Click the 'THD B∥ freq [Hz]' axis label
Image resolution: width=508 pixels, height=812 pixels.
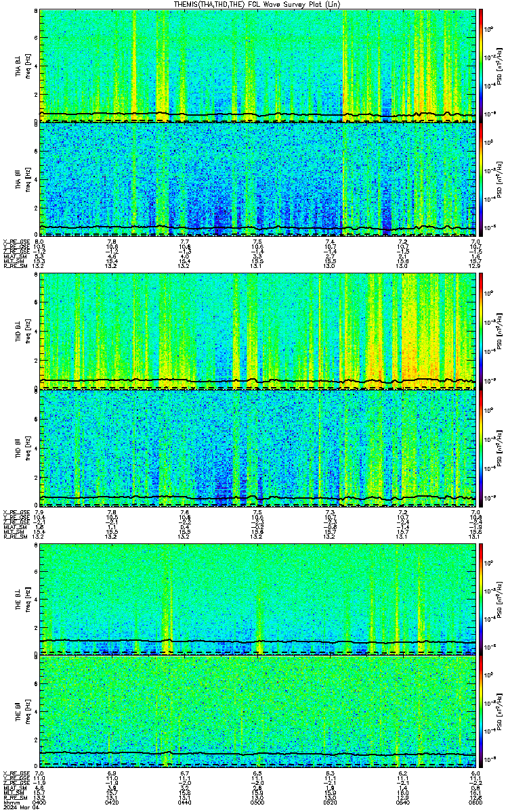click(x=22, y=449)
